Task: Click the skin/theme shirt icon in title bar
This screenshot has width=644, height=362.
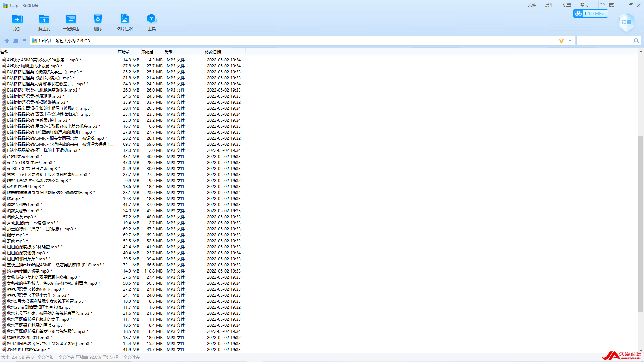Action: pyautogui.click(x=602, y=5)
